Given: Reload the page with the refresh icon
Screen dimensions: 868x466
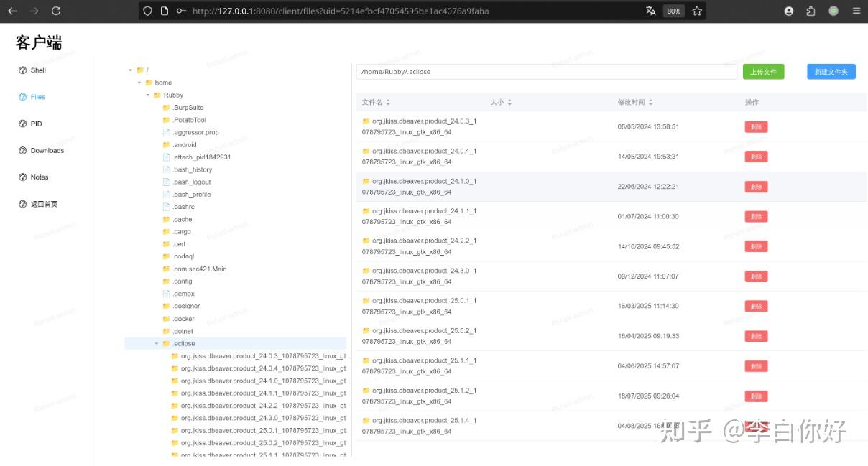Looking at the screenshot, I should (56, 11).
